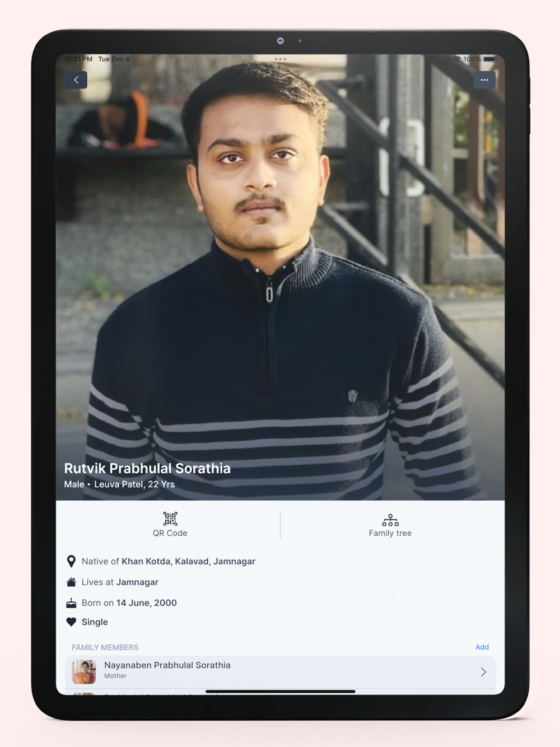Add a new family member
The width and height of the screenshot is (560, 747).
482,647
